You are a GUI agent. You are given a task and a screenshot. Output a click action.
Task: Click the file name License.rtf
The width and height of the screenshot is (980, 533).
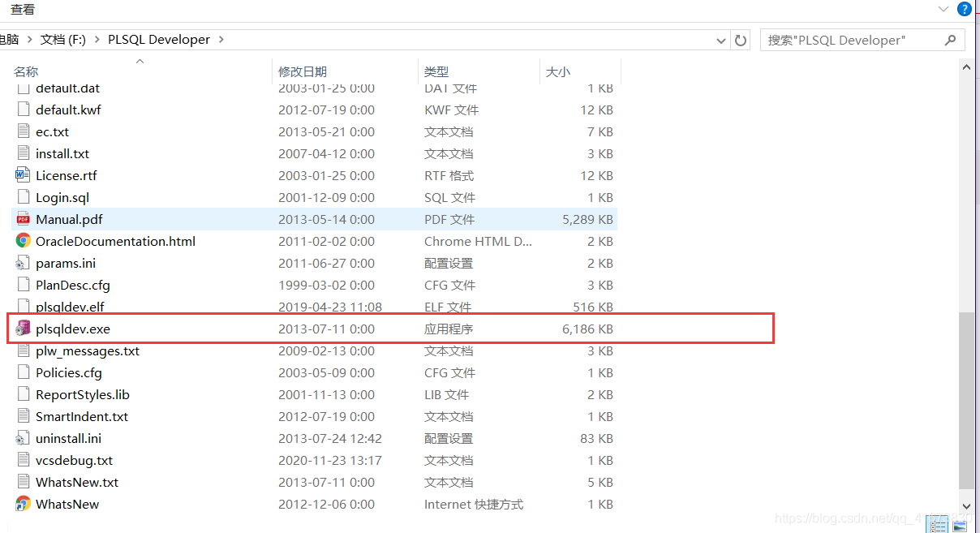(66, 175)
